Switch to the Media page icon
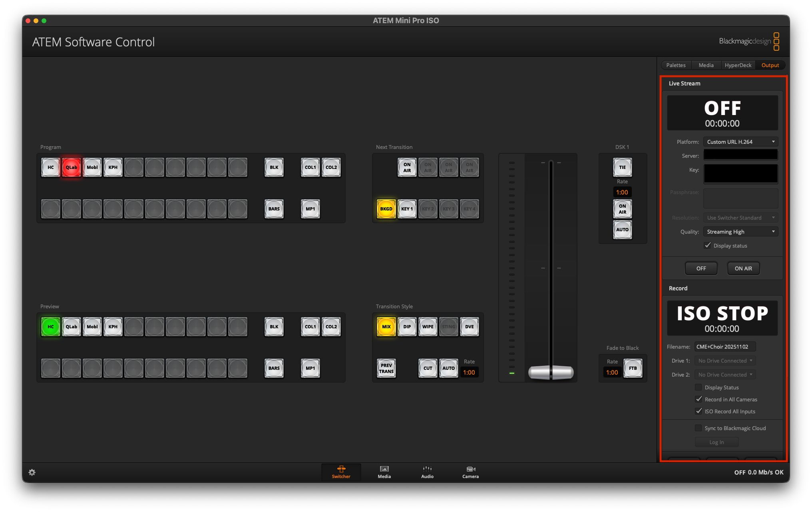 pos(384,472)
